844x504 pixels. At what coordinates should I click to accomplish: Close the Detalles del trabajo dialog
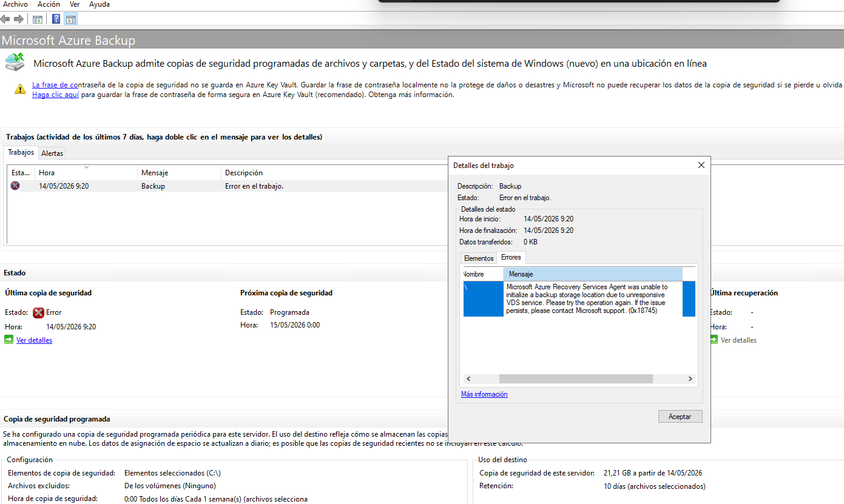[x=701, y=165]
